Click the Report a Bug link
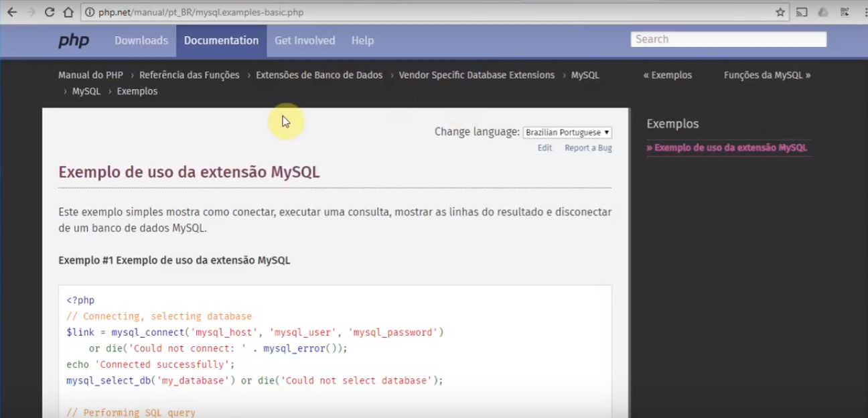 click(x=588, y=148)
